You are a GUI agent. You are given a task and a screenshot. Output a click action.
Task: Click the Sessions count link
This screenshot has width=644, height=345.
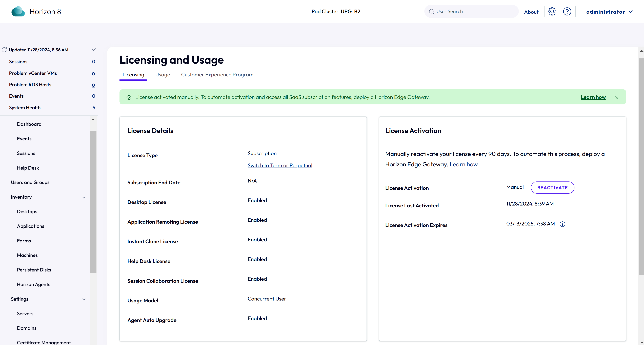(93, 62)
